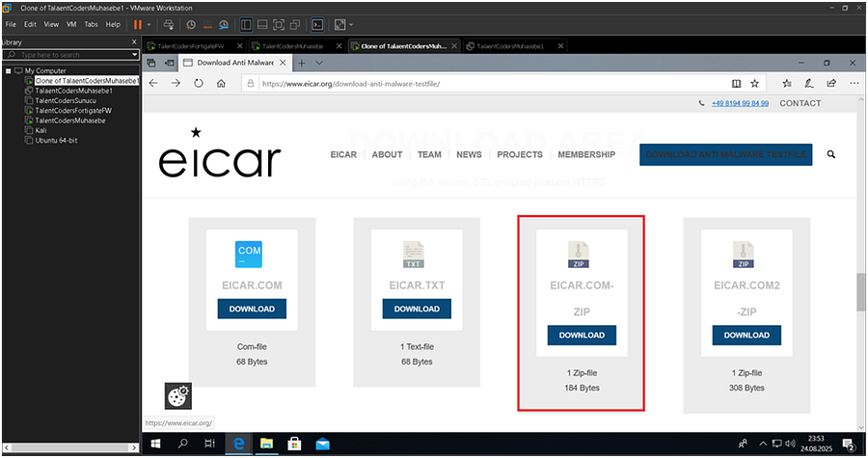Open the snapshot manager icon

click(224, 24)
